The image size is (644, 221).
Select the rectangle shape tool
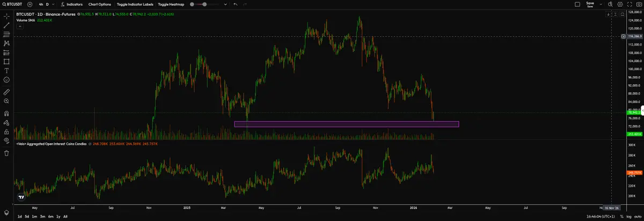click(x=6, y=62)
